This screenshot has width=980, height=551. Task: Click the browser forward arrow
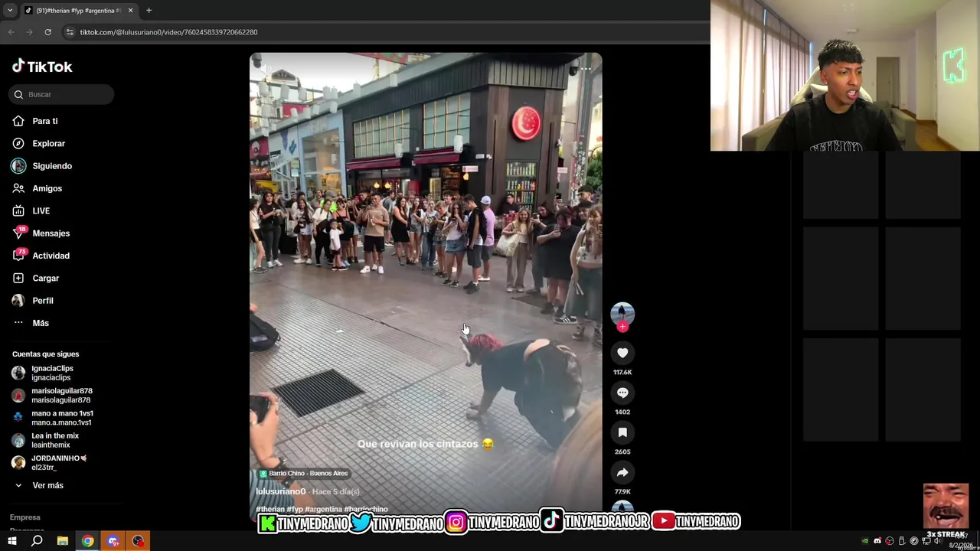(x=29, y=32)
